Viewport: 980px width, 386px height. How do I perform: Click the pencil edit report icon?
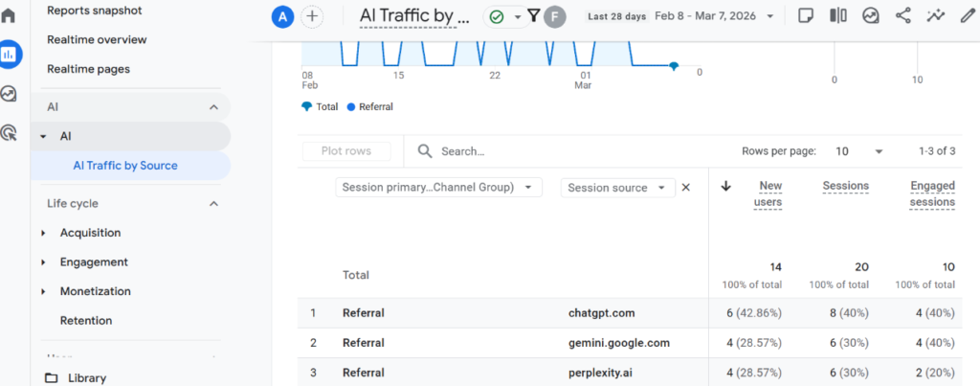pyautogui.click(x=967, y=16)
